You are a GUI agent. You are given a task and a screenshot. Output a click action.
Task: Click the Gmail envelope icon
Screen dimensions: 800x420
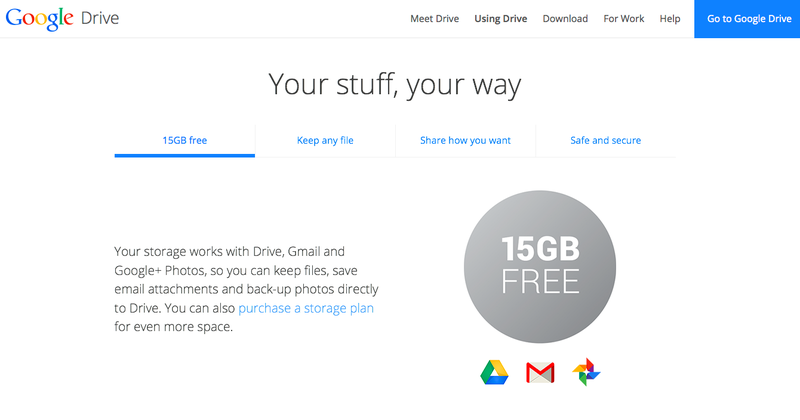[x=540, y=373]
